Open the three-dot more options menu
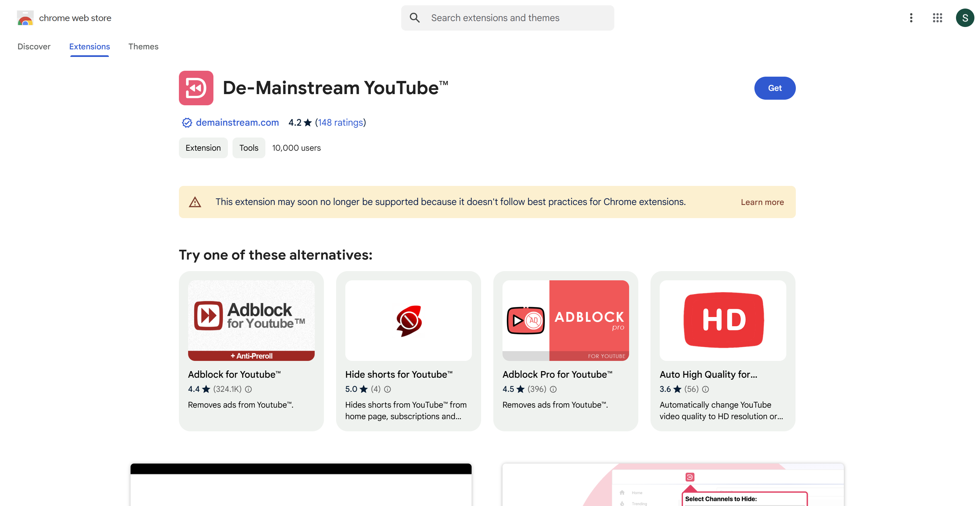This screenshot has height=506, width=980. 911,18
